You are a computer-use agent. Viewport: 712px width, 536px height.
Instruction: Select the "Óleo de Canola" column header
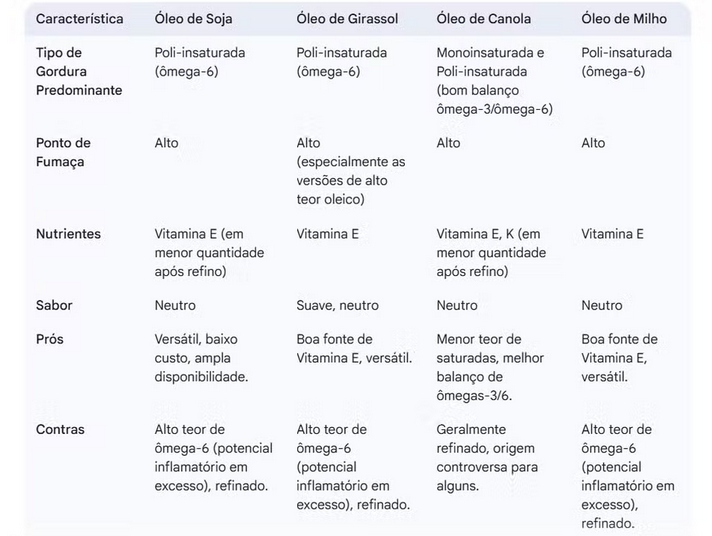(x=483, y=19)
